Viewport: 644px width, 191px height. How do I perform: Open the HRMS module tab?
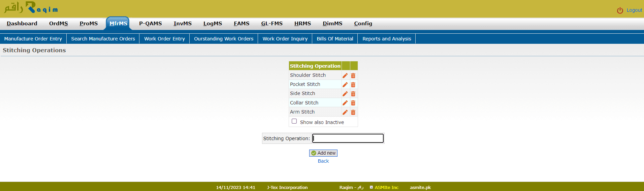tap(302, 24)
